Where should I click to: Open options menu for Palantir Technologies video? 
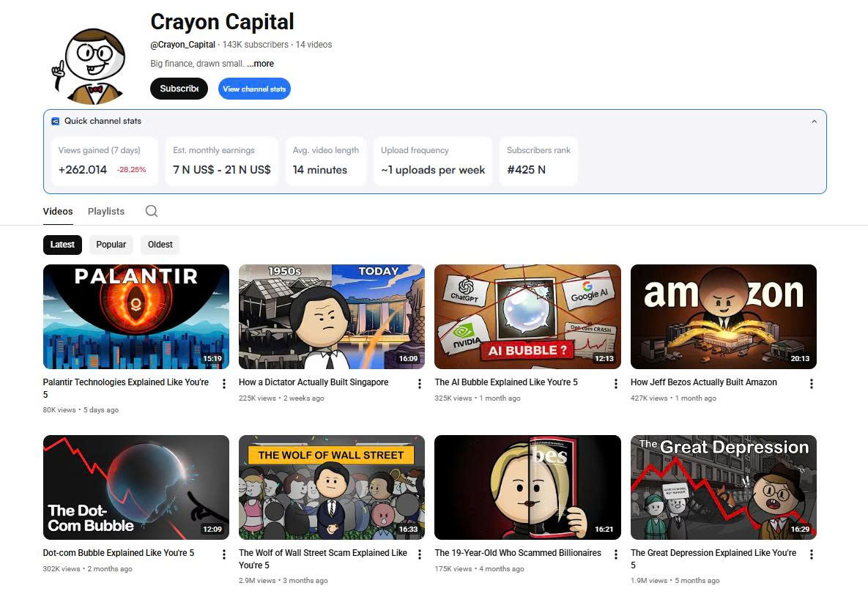coord(224,385)
